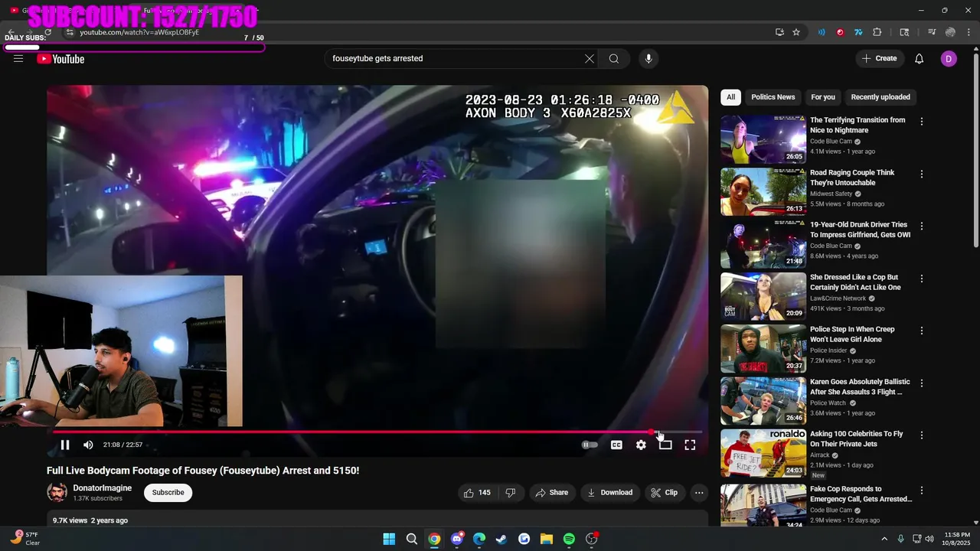
Task: Like the video with thumbs up
Action: coord(477,493)
